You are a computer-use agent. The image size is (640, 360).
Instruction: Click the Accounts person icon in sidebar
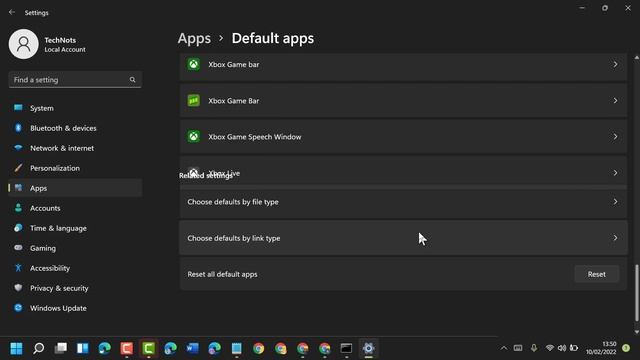18,208
